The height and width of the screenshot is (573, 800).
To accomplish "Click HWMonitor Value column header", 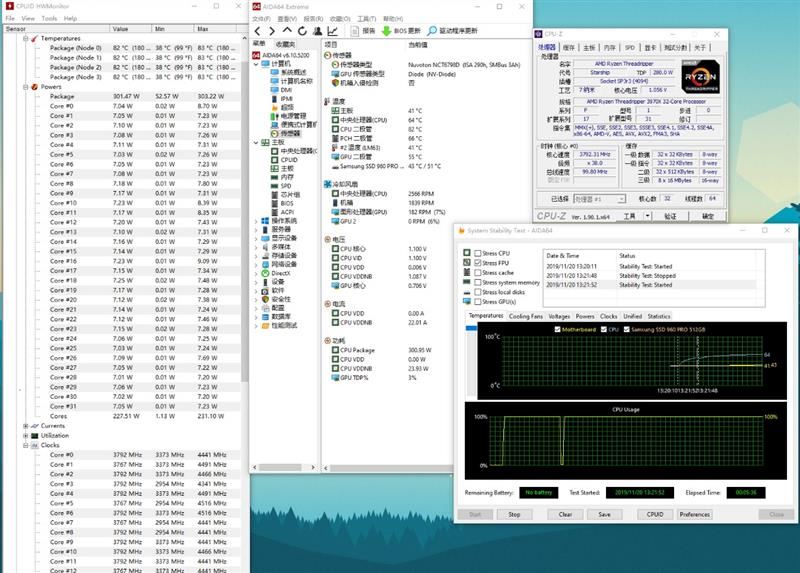I will [x=131, y=29].
